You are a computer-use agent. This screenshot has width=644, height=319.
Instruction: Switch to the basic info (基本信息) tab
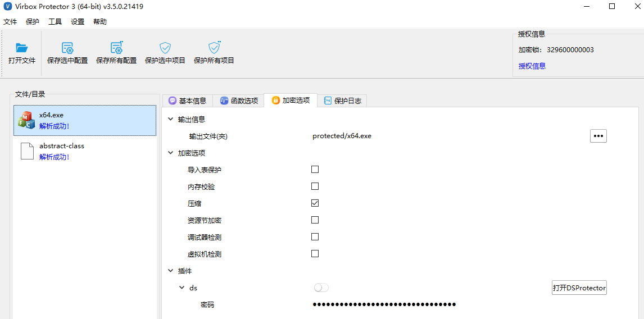188,101
